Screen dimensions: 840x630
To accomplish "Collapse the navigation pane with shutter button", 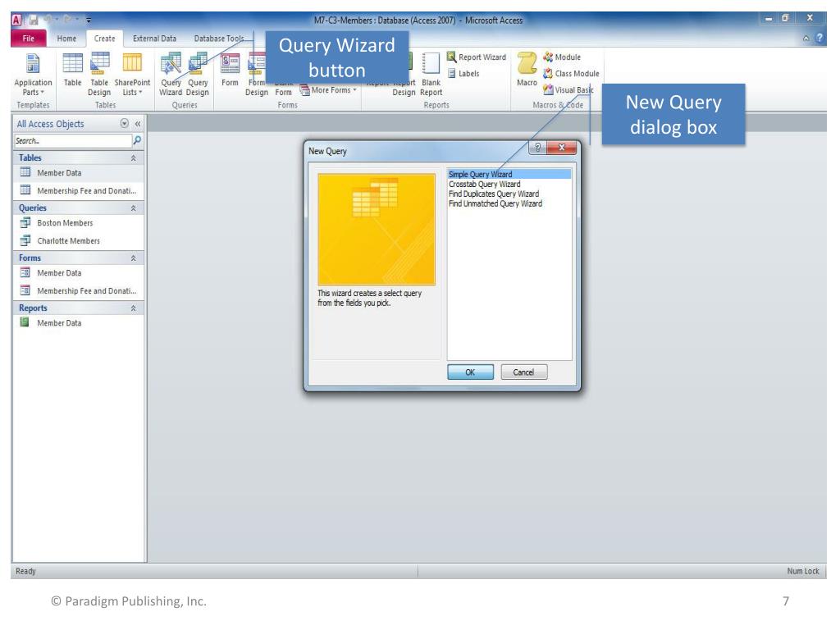I will (138, 124).
